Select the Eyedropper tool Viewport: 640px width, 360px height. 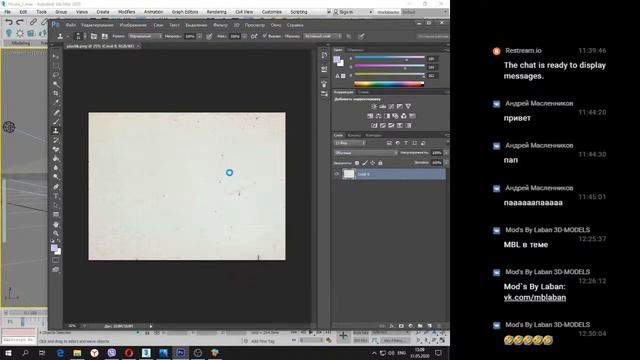point(56,102)
